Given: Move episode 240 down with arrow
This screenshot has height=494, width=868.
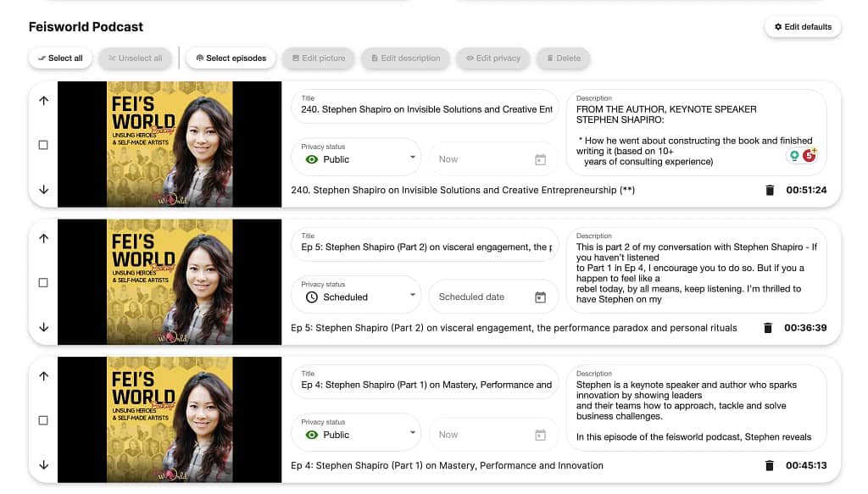Looking at the screenshot, I should pos(44,189).
